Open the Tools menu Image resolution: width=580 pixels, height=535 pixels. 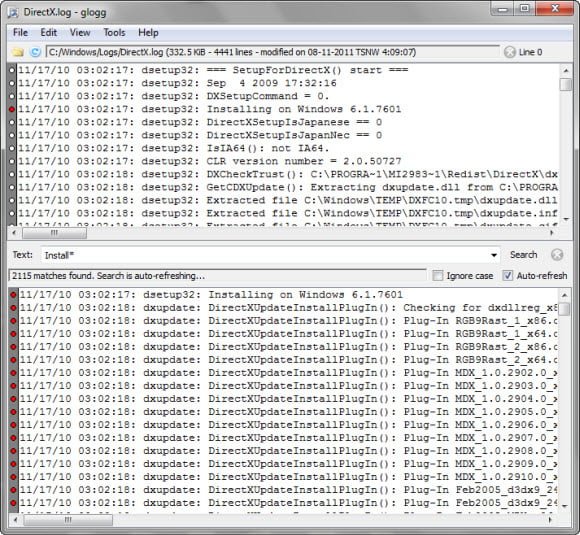114,33
